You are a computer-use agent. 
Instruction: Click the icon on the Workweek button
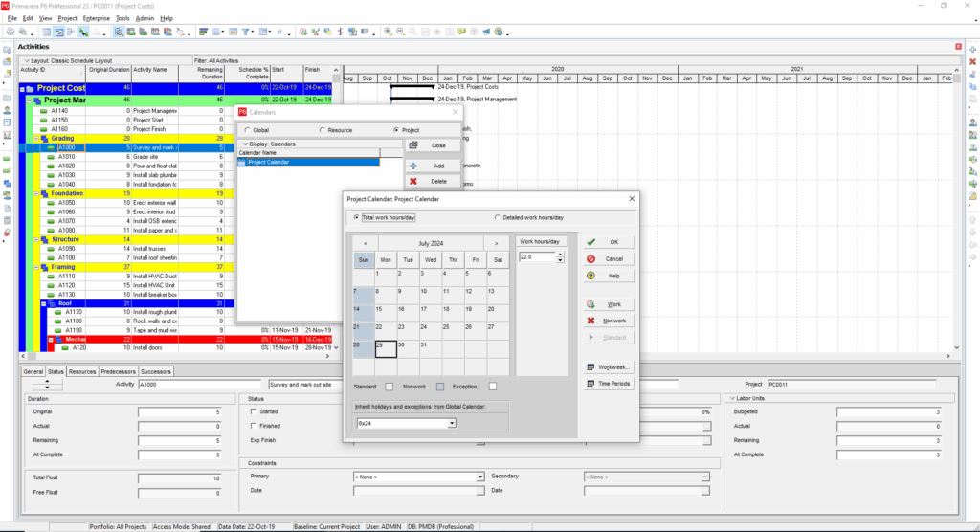[x=590, y=367]
